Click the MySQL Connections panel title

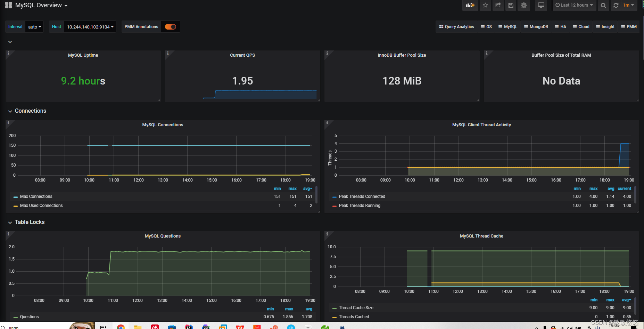click(x=163, y=125)
